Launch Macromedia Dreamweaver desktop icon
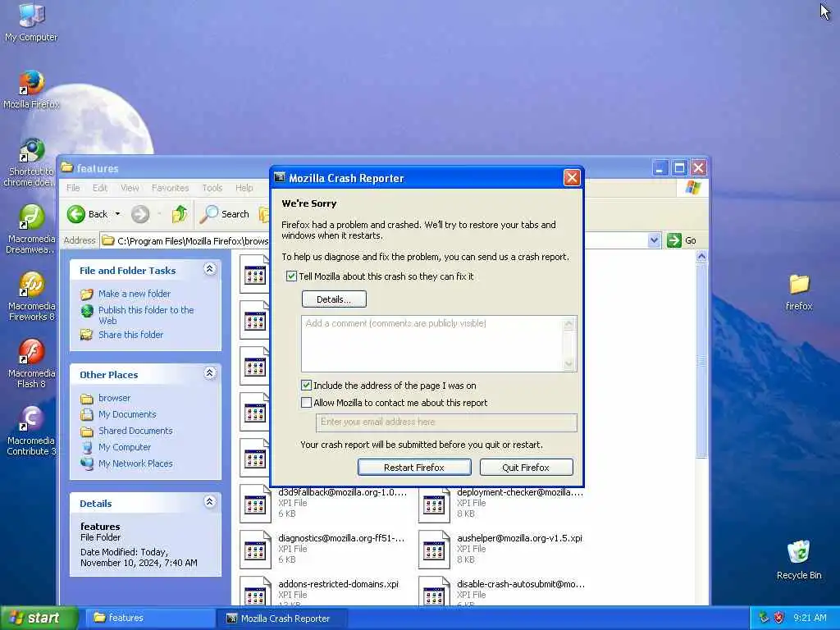Screen dimensions: 840x630 pos(31,217)
